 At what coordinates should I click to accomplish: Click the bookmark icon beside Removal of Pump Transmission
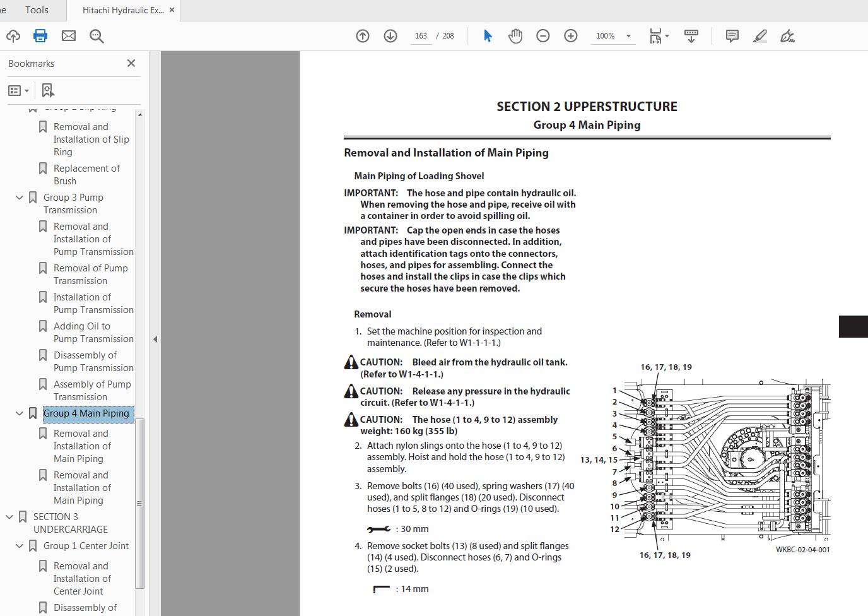pos(43,268)
